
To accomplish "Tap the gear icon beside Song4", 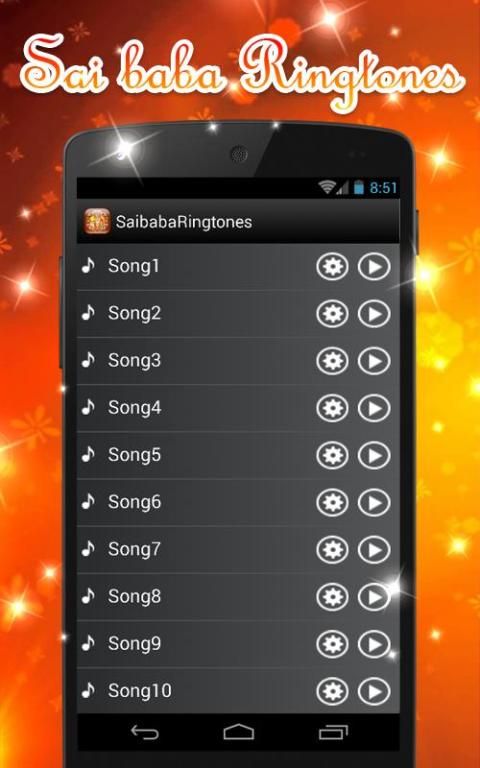I will [332, 408].
